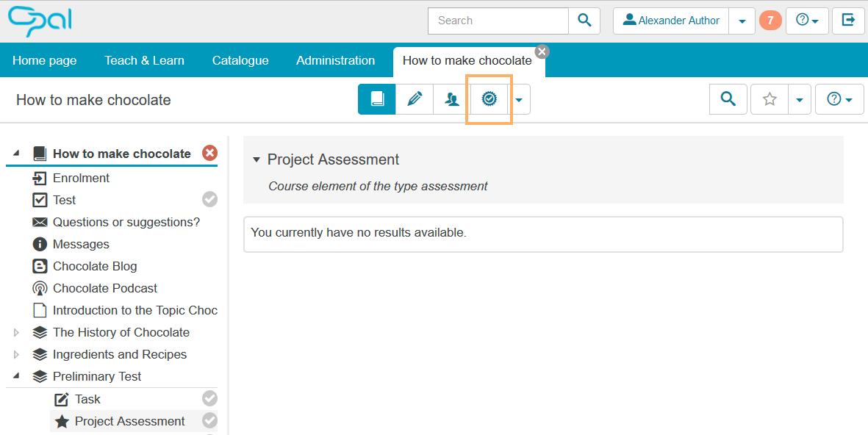The height and width of the screenshot is (435, 868).
Task: Click the check status next to Project Assessment
Action: point(210,420)
